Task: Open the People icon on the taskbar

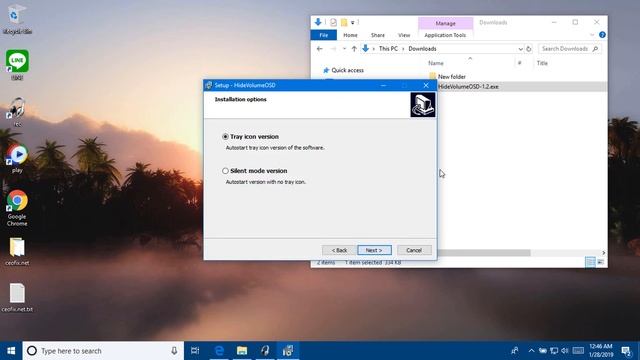Action: coord(515,351)
